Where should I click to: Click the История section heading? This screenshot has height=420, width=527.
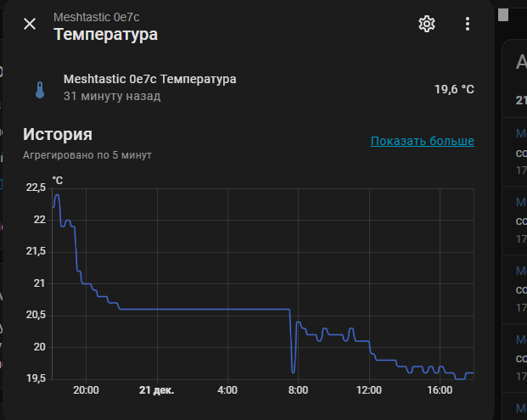[58, 134]
